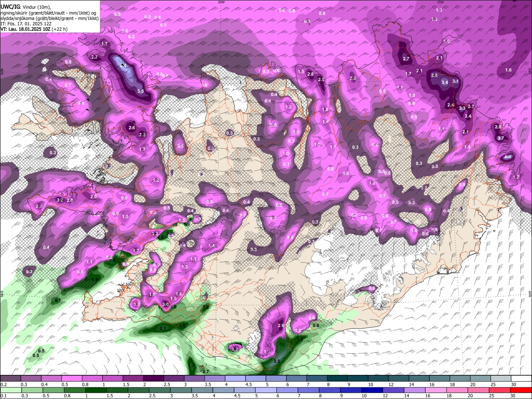The image size is (532, 399).
Task: Pick snow legend swatch between 14 and 16
Action: (x=419, y=378)
